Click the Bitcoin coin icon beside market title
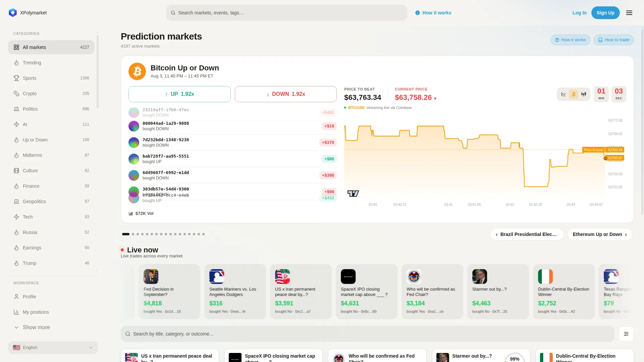This screenshot has width=644, height=362. [137, 71]
